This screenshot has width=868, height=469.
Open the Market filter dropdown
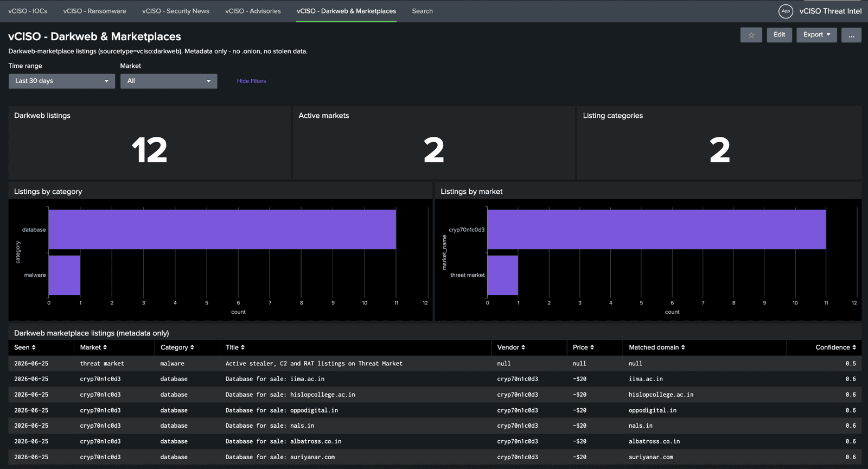point(169,81)
